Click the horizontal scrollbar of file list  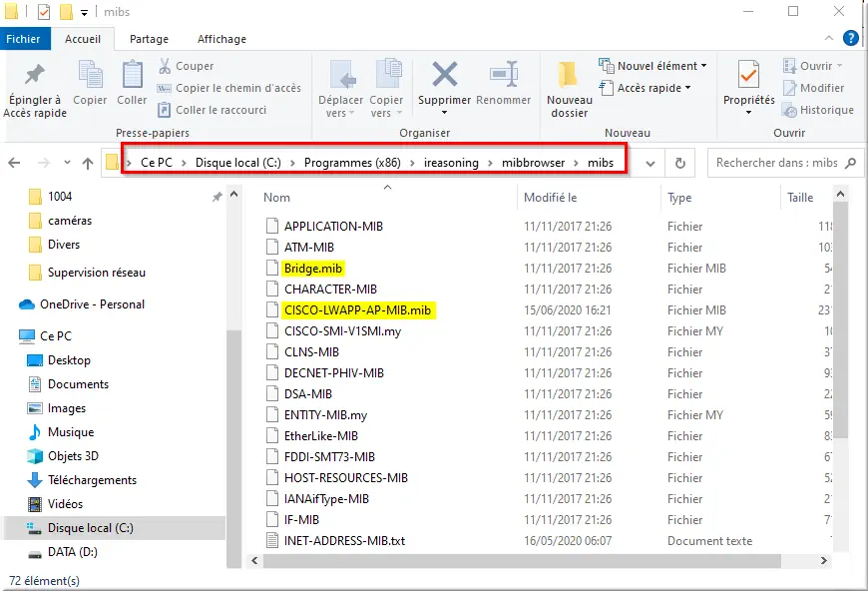click(x=522, y=560)
